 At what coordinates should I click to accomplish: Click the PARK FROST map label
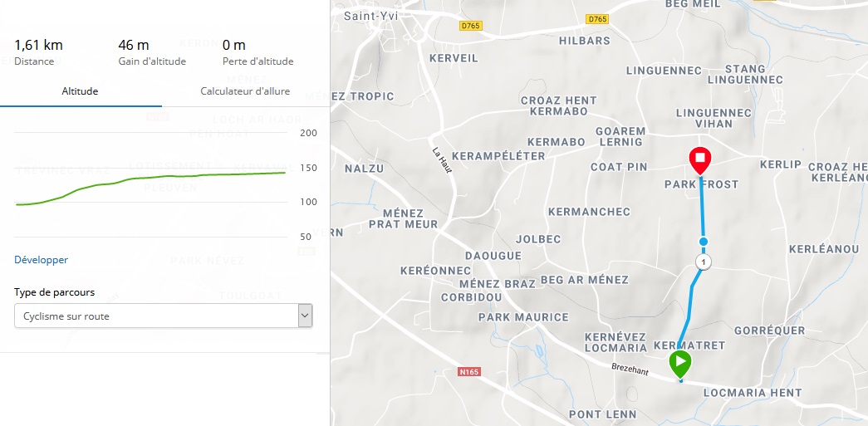pos(701,184)
